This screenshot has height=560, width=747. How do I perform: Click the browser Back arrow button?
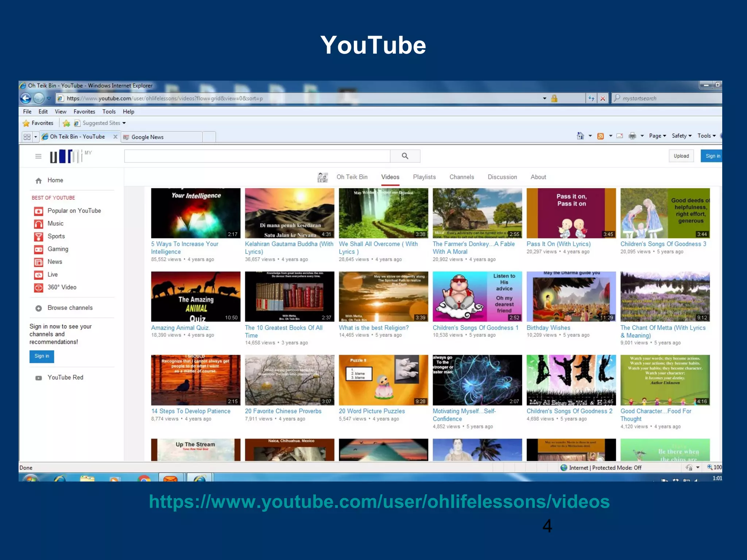pyautogui.click(x=26, y=98)
